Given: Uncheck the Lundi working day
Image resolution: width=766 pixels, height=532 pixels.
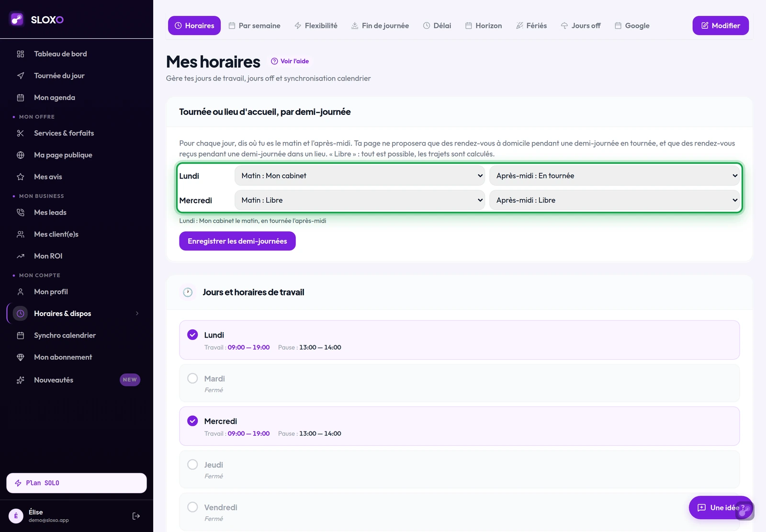Looking at the screenshot, I should point(192,335).
